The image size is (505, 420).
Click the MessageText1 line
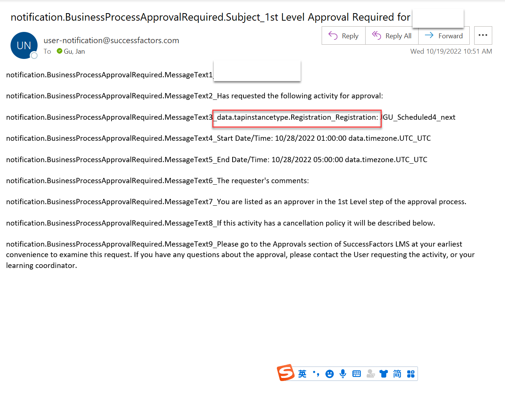[110, 75]
